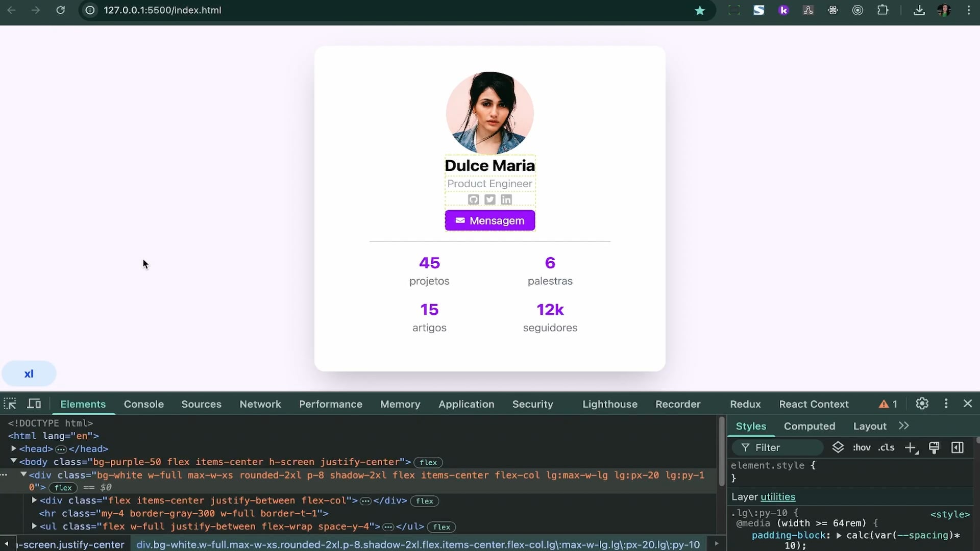Expand the head element node

pyautogui.click(x=14, y=448)
